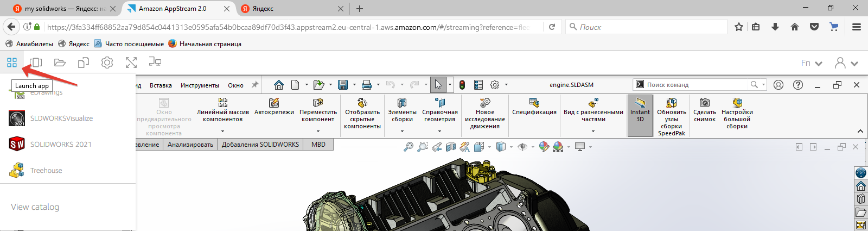Click the View catalog link

[x=35, y=207]
